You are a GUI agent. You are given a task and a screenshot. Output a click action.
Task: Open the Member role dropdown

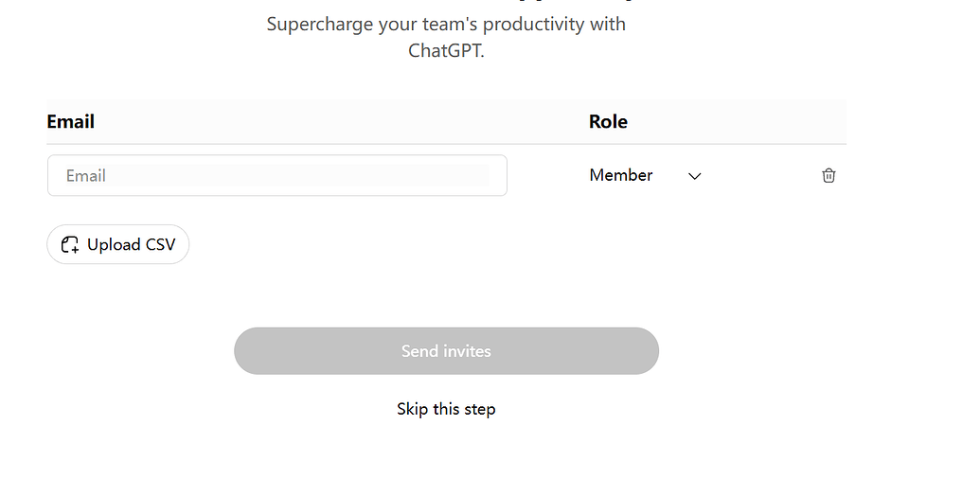pyautogui.click(x=645, y=175)
